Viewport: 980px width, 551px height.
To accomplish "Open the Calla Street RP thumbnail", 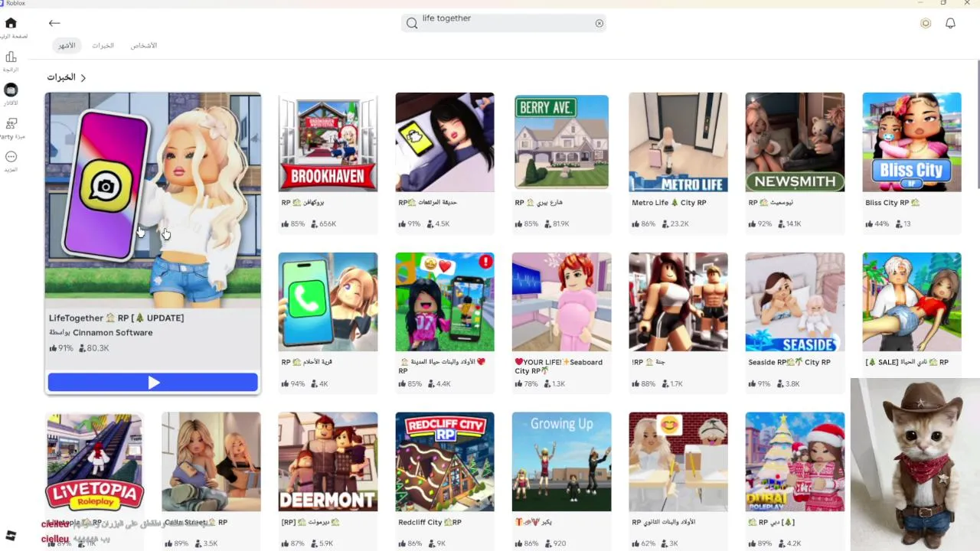I will point(211,461).
